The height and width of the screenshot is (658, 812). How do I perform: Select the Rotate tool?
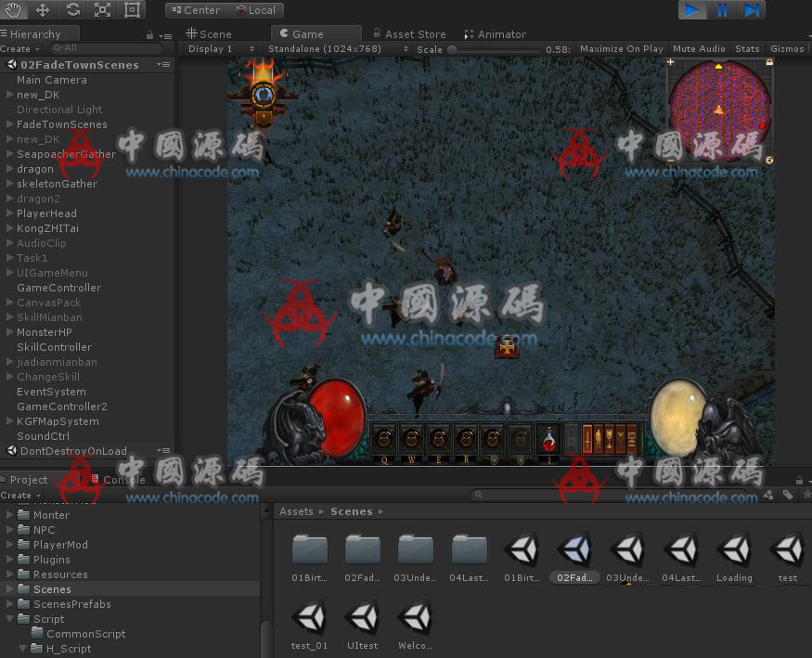coord(72,10)
